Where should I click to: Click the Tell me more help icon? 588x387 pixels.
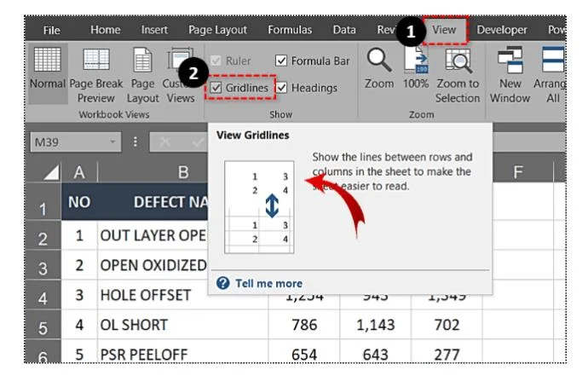point(222,283)
